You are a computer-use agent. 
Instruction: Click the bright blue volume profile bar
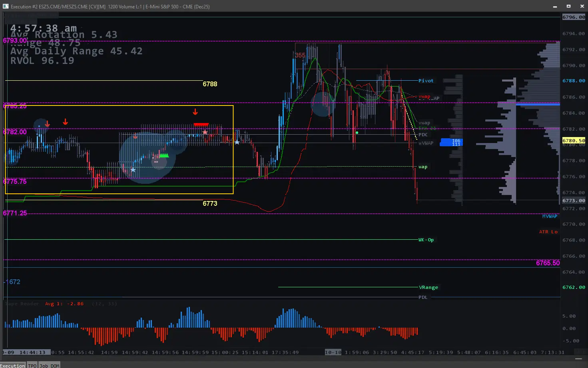click(538, 104)
